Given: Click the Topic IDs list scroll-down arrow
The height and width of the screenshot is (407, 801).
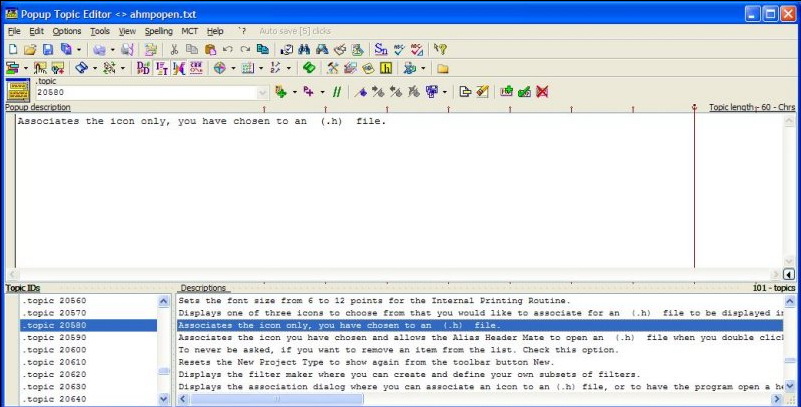Looking at the screenshot, I should (x=164, y=399).
